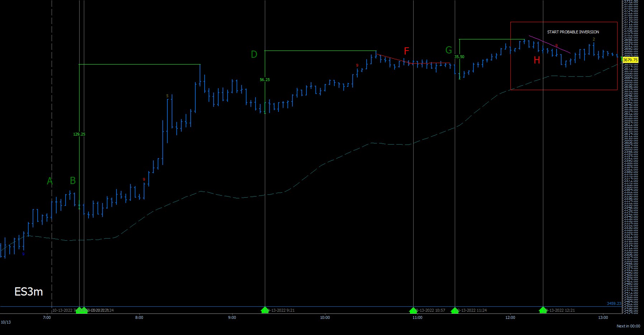Image resolution: width=644 pixels, height=335 pixels.
Task: Select the red letter H label
Action: 537,60
